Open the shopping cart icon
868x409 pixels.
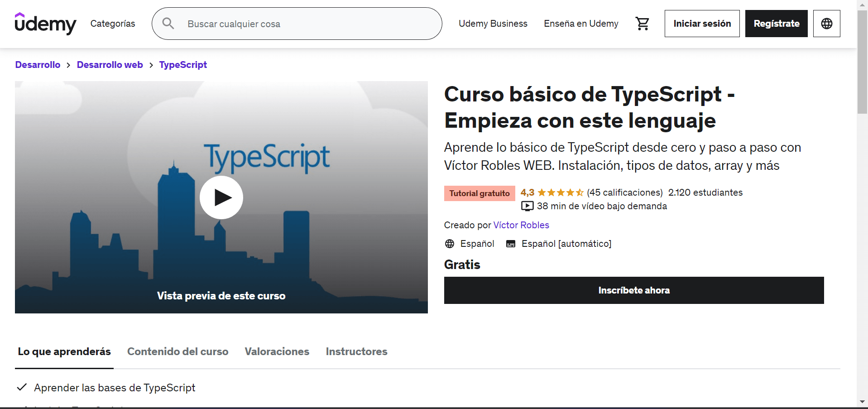tap(642, 24)
